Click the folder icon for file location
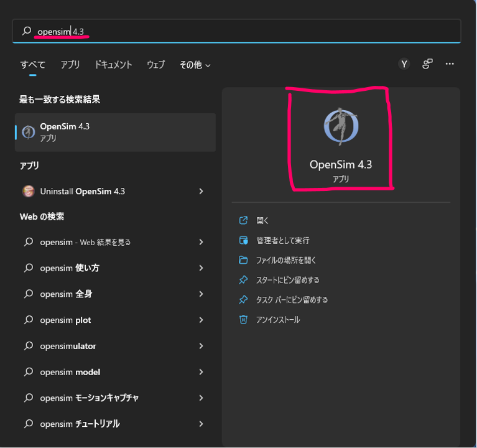477x448 pixels. tap(243, 260)
